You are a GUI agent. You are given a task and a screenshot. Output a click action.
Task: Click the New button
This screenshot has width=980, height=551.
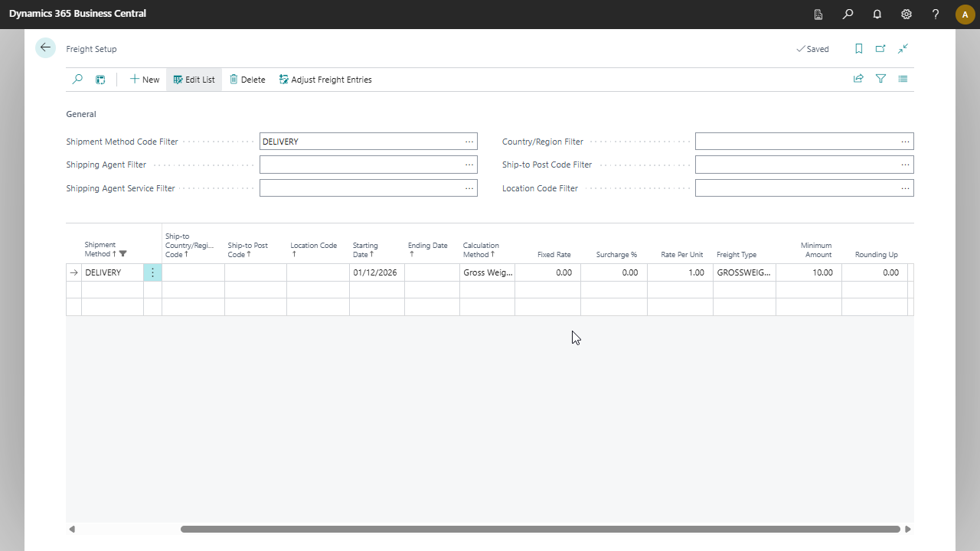click(145, 80)
